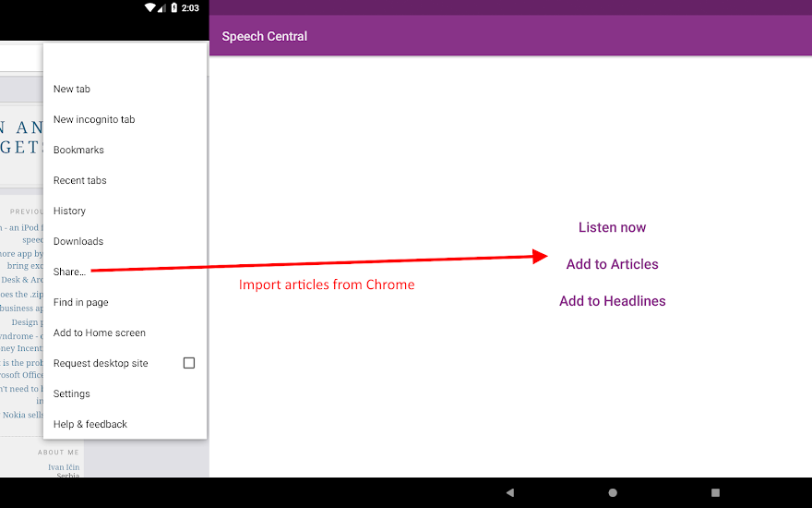Tap the cellular signal status icon

click(x=161, y=7)
